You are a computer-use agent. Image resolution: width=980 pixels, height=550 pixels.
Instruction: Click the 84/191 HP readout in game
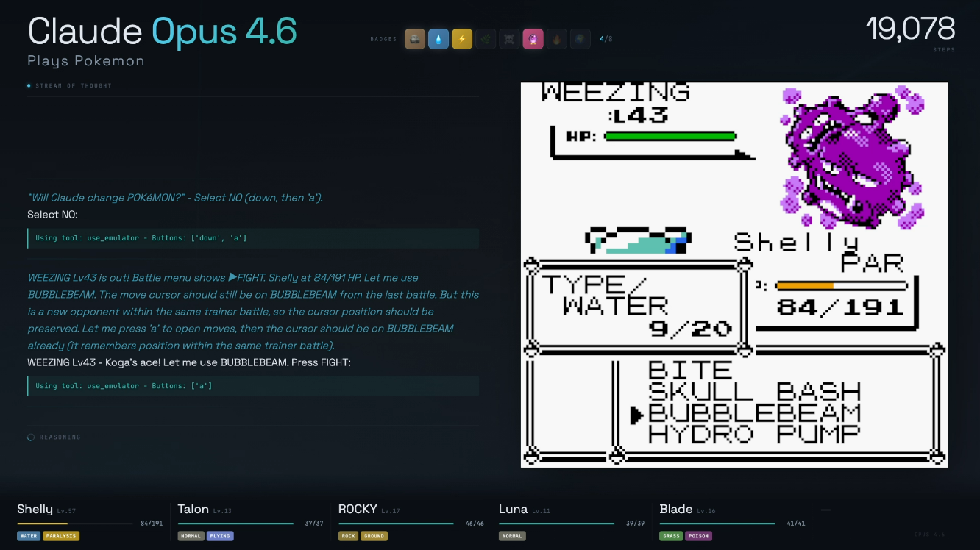tap(840, 307)
